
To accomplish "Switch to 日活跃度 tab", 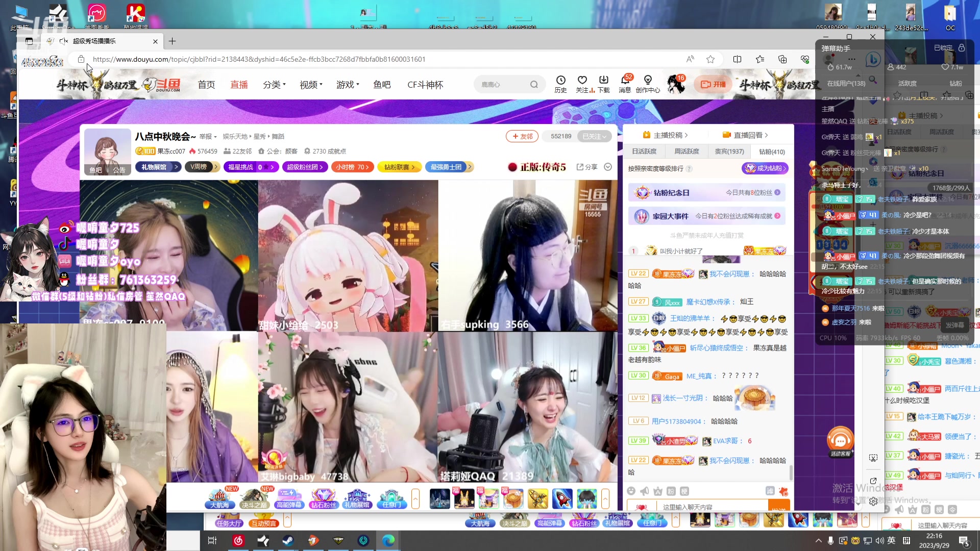I will pyautogui.click(x=644, y=152).
